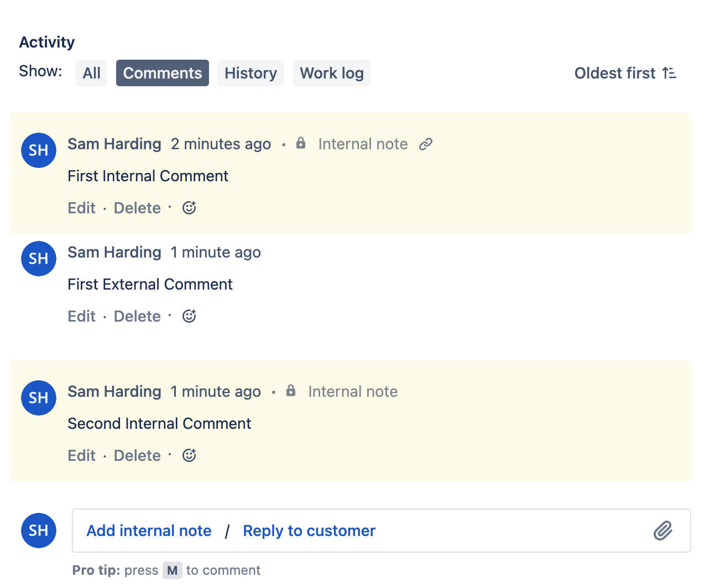Click Add internal note link

149,531
